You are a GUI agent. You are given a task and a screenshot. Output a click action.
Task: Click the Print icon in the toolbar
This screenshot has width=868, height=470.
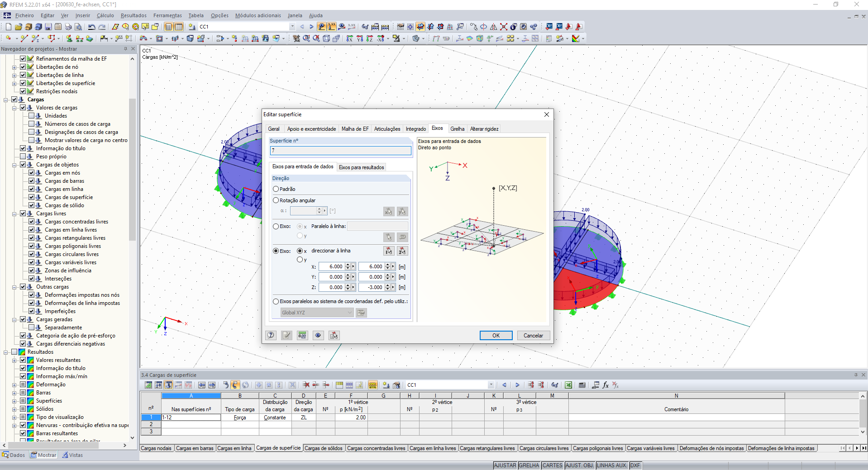(68, 27)
